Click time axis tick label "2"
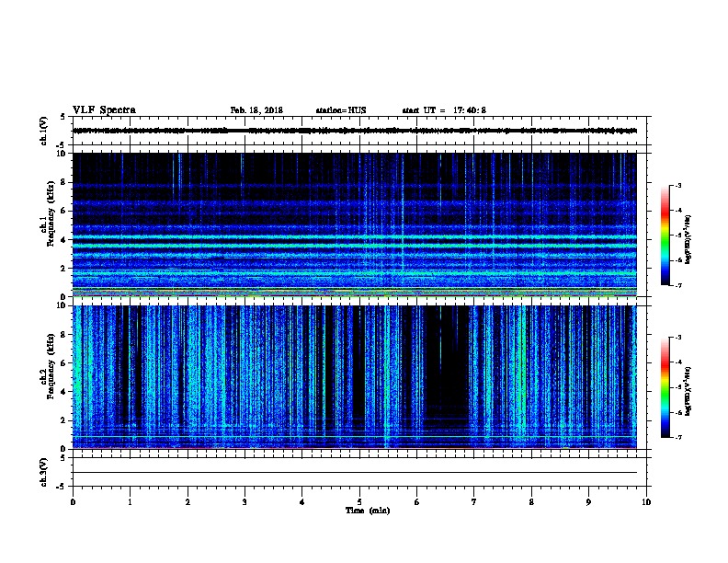 (x=188, y=501)
